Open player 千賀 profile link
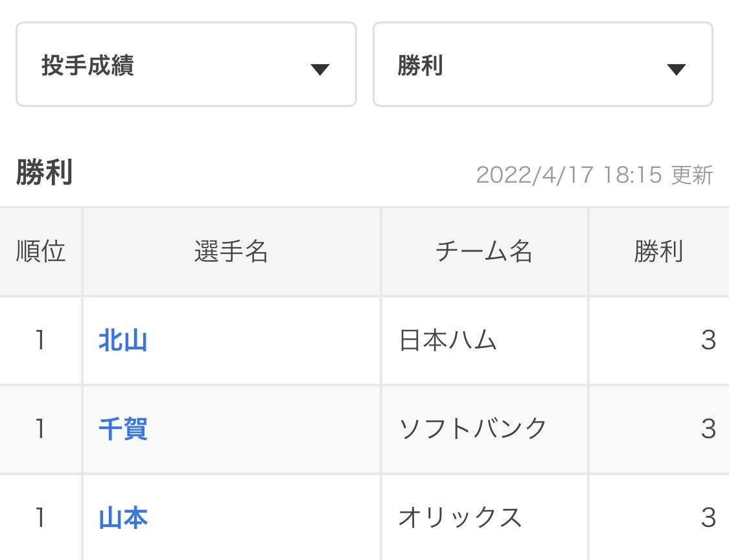This screenshot has height=560, width=729. click(123, 429)
